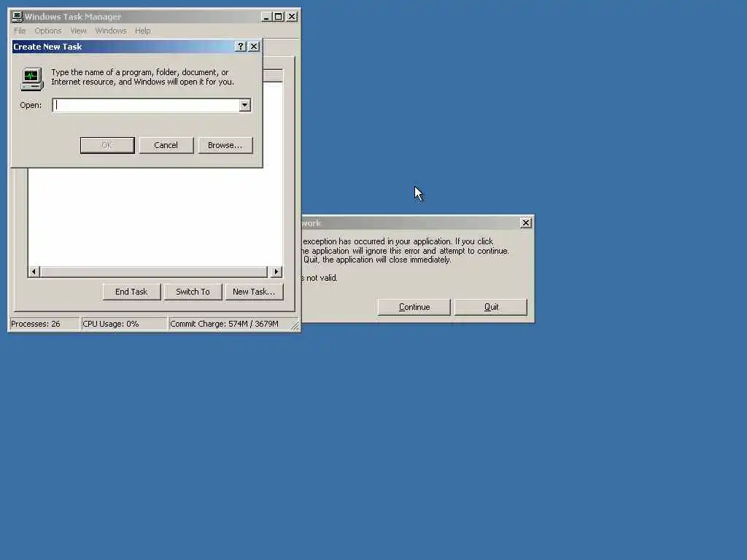Click the resize grip at Task Manager's corner
The width and height of the screenshot is (747, 560).
[x=295, y=326]
